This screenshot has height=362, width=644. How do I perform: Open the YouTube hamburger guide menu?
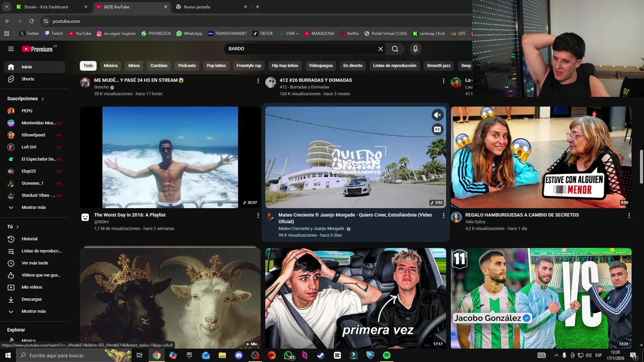coord(11,49)
